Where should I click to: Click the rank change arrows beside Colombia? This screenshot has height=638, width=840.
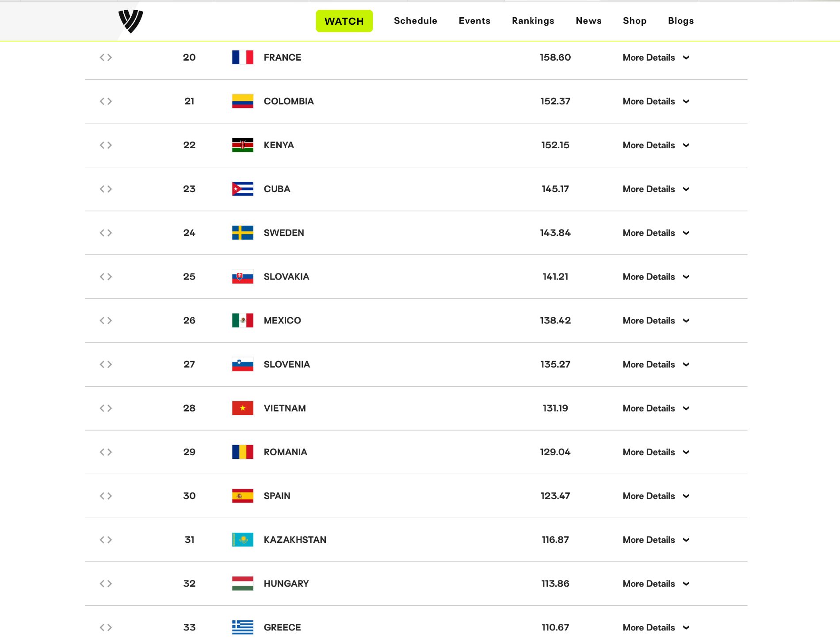106,101
